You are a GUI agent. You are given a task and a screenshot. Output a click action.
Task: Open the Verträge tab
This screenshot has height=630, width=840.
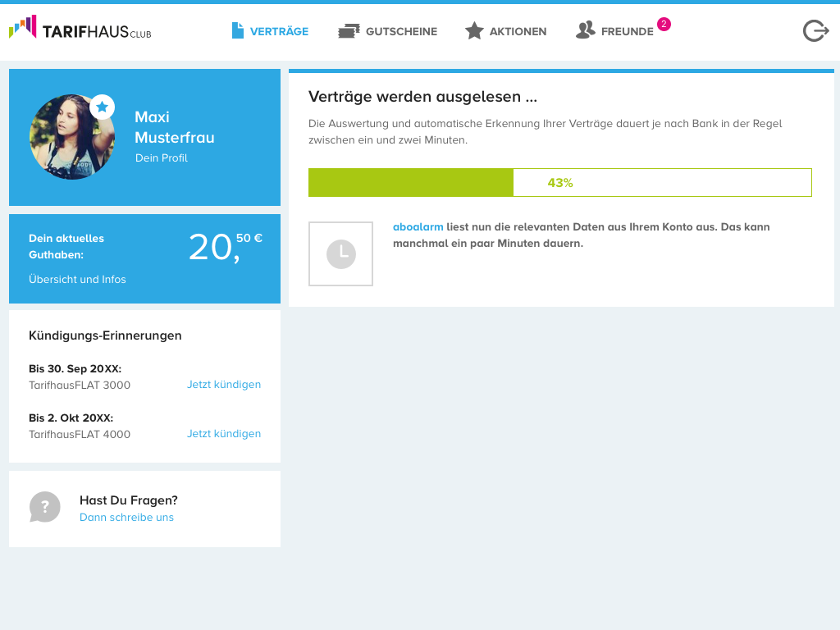(279, 31)
